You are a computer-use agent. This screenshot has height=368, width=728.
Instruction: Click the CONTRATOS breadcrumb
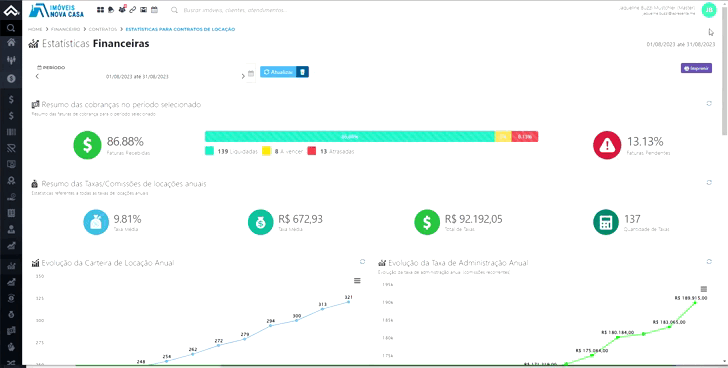pyautogui.click(x=103, y=29)
